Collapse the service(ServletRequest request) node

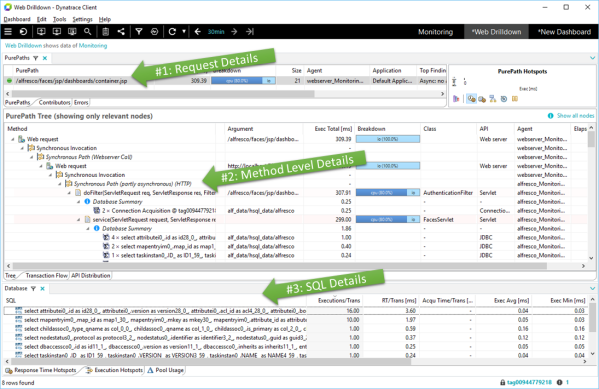tap(79, 220)
